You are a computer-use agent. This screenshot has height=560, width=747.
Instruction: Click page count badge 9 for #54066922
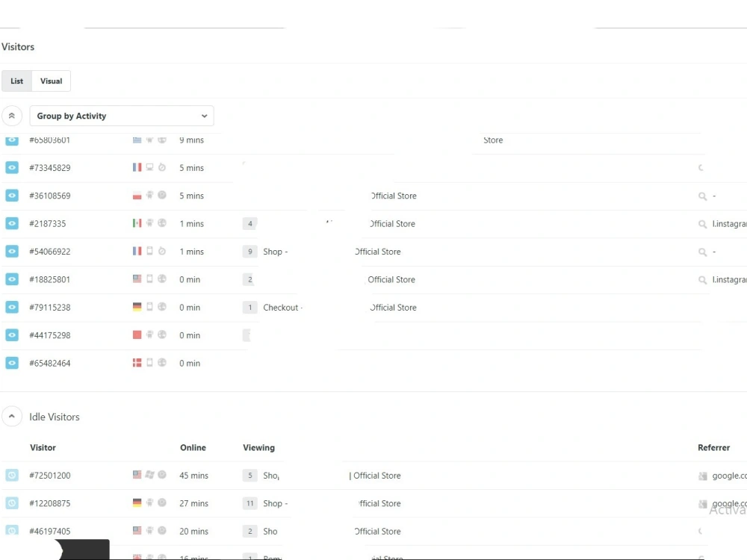(x=250, y=252)
